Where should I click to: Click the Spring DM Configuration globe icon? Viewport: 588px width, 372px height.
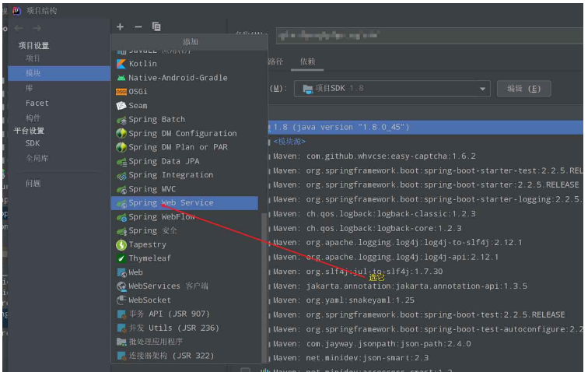coord(121,134)
